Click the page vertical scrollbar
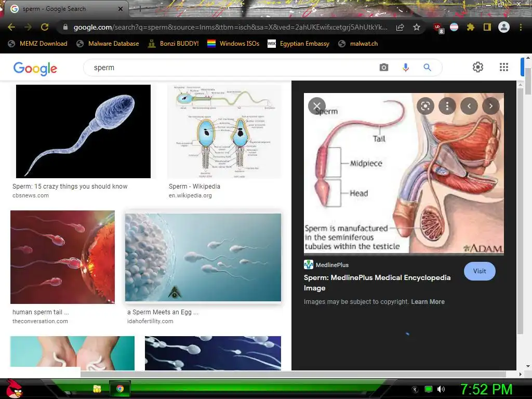Viewport: 532px width, 399px height. [x=528, y=82]
